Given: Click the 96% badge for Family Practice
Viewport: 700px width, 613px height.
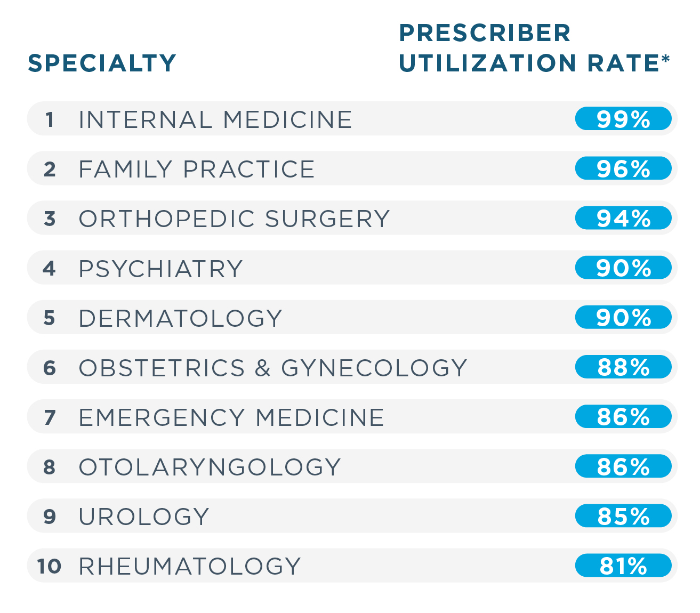Looking at the screenshot, I should 623,168.
